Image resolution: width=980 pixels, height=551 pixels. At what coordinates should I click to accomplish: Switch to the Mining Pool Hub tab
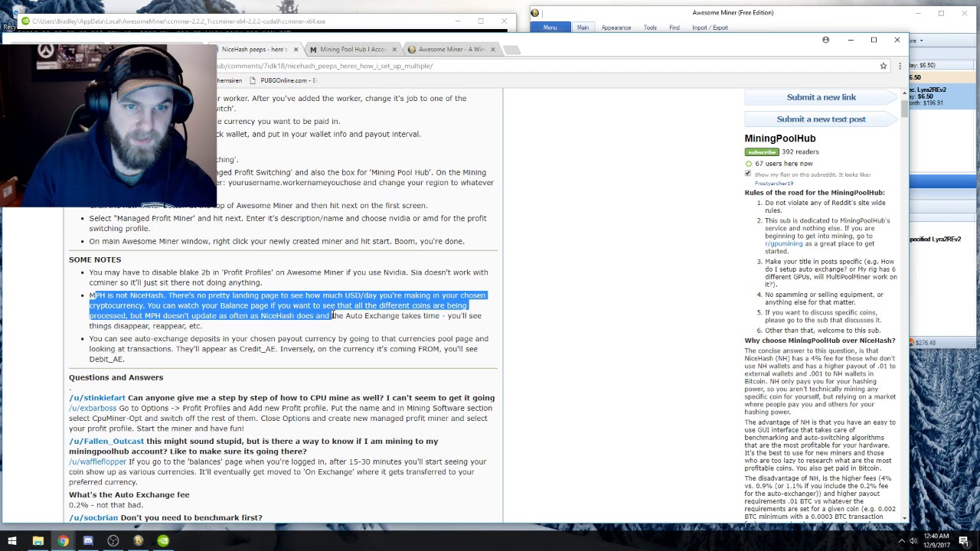(352, 50)
